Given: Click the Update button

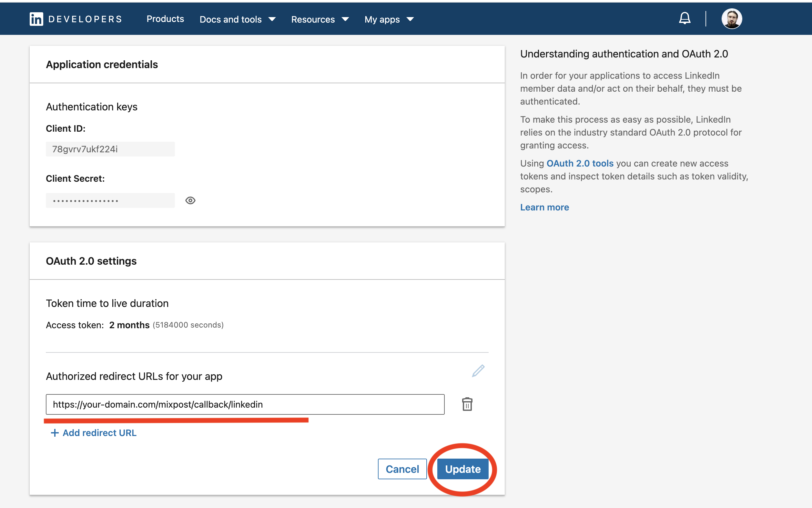Looking at the screenshot, I should (462, 469).
